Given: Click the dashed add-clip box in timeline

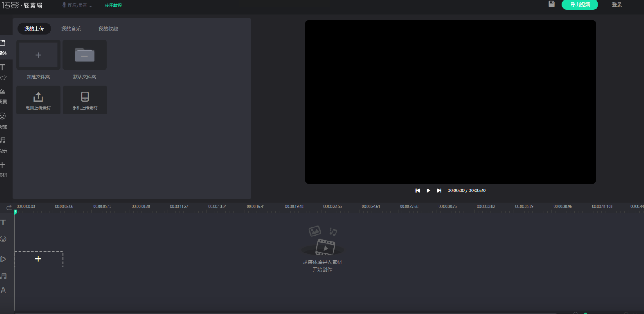Looking at the screenshot, I should [x=39, y=259].
